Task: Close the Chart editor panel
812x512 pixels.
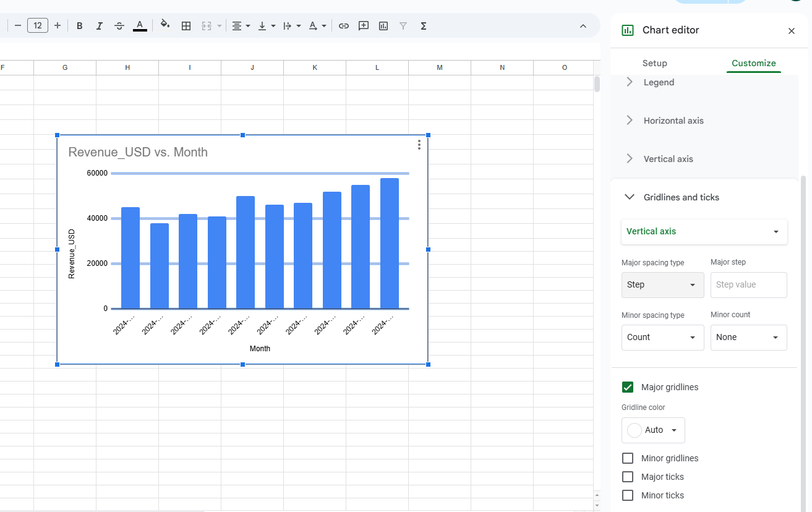Action: [x=791, y=31]
